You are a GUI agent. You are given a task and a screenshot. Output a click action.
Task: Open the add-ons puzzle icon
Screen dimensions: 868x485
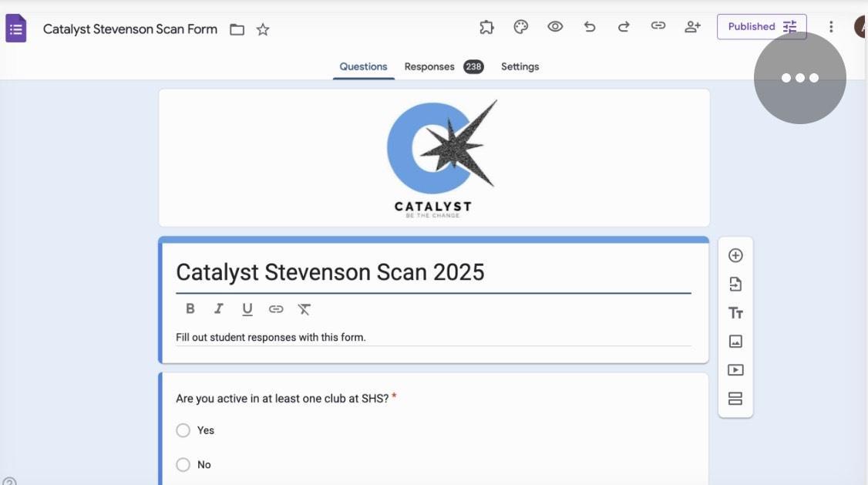486,26
